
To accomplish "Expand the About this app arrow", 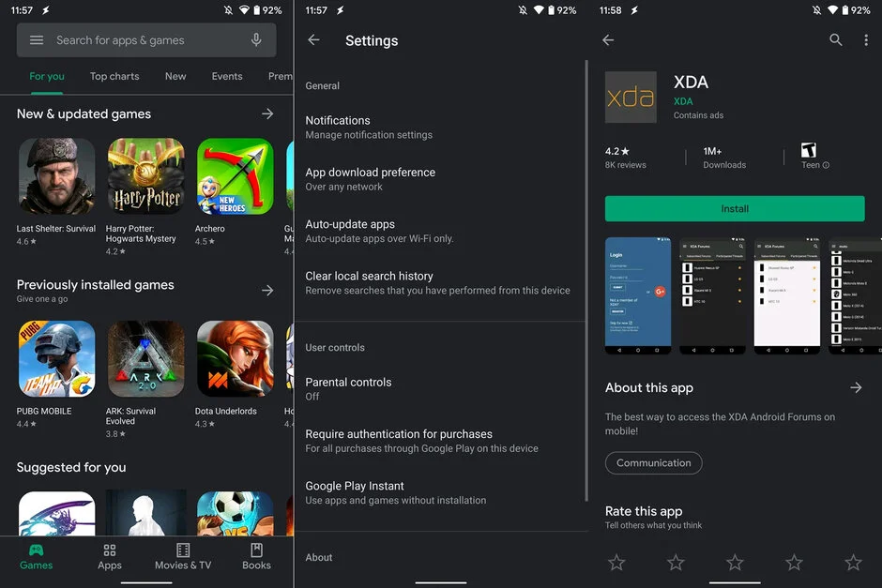I will 855,387.
